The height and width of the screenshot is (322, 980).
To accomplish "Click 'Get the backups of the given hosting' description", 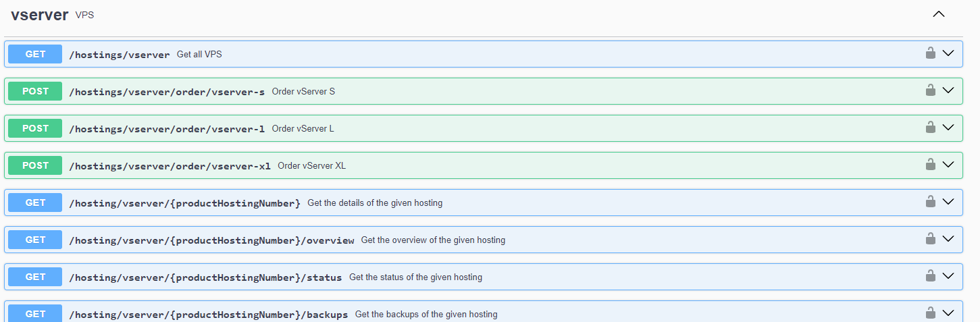I will click(426, 315).
